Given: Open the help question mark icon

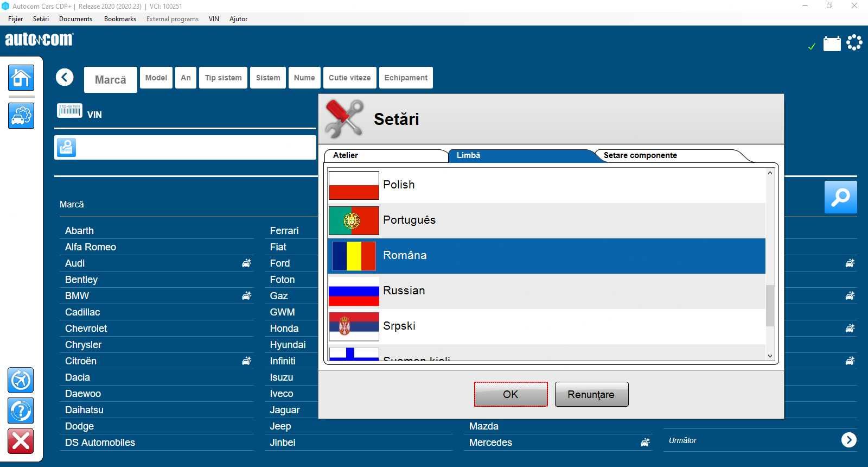Looking at the screenshot, I should tap(21, 411).
